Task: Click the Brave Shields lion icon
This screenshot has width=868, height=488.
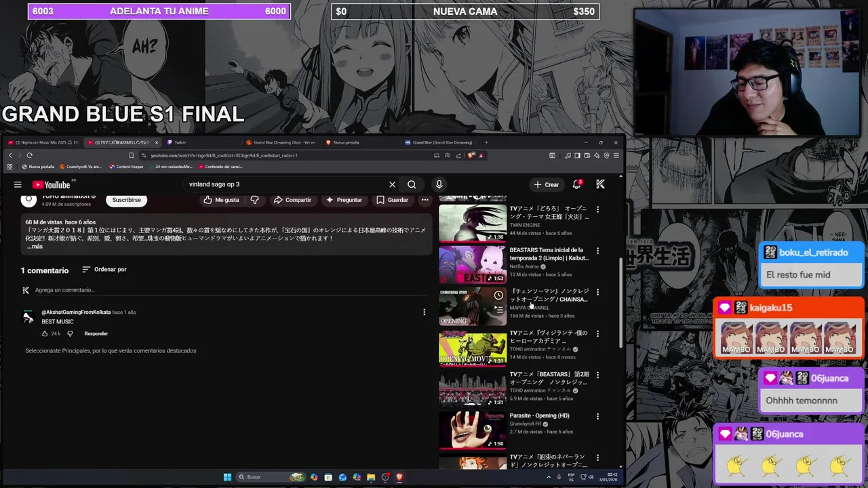Action: coord(472,155)
